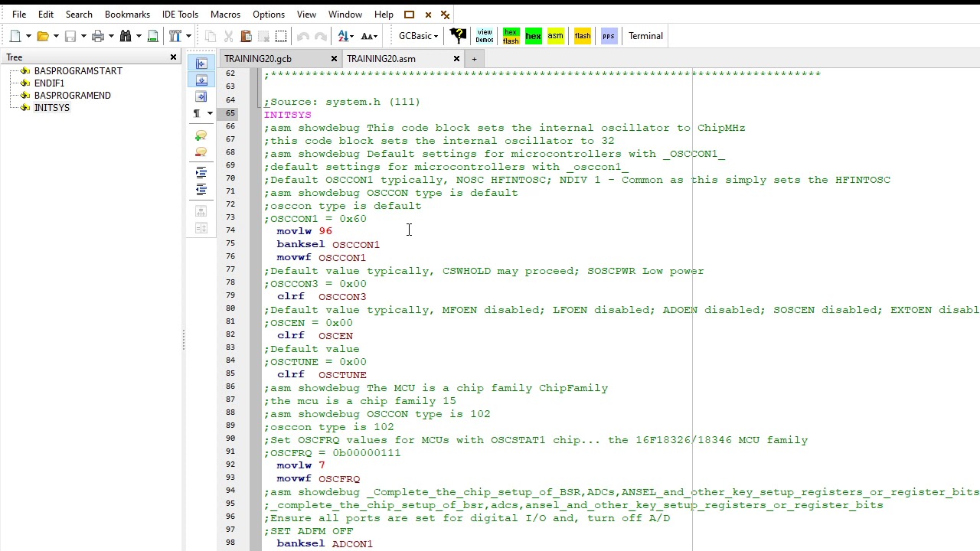Switch to the TRAINING20.asm tab
Image resolution: width=980 pixels, height=551 pixels.
click(381, 59)
